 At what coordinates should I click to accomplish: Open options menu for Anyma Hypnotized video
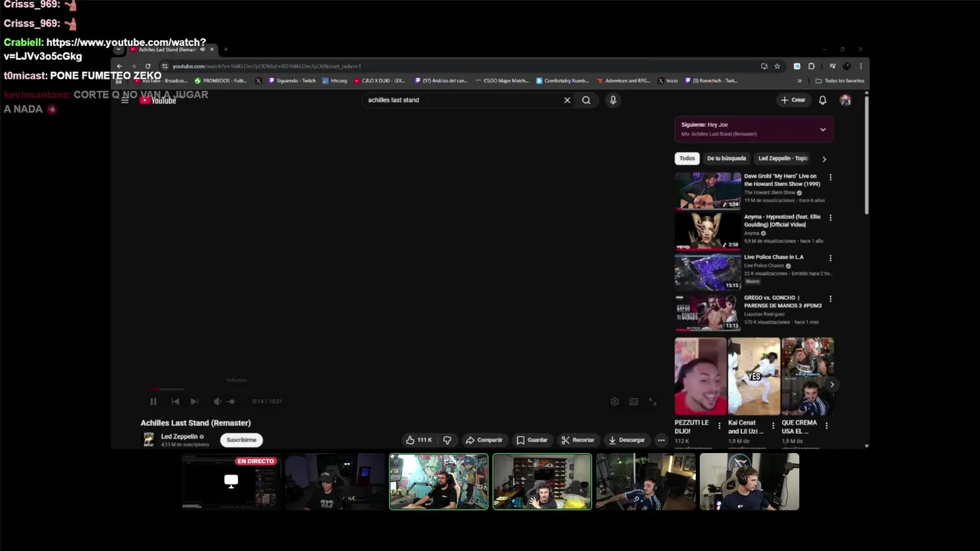(x=830, y=218)
